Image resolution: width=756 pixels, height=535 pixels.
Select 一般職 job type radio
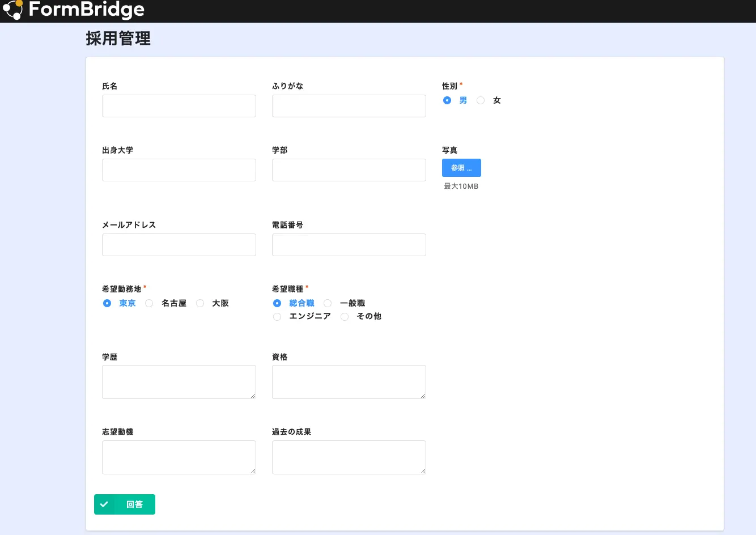[x=328, y=303]
